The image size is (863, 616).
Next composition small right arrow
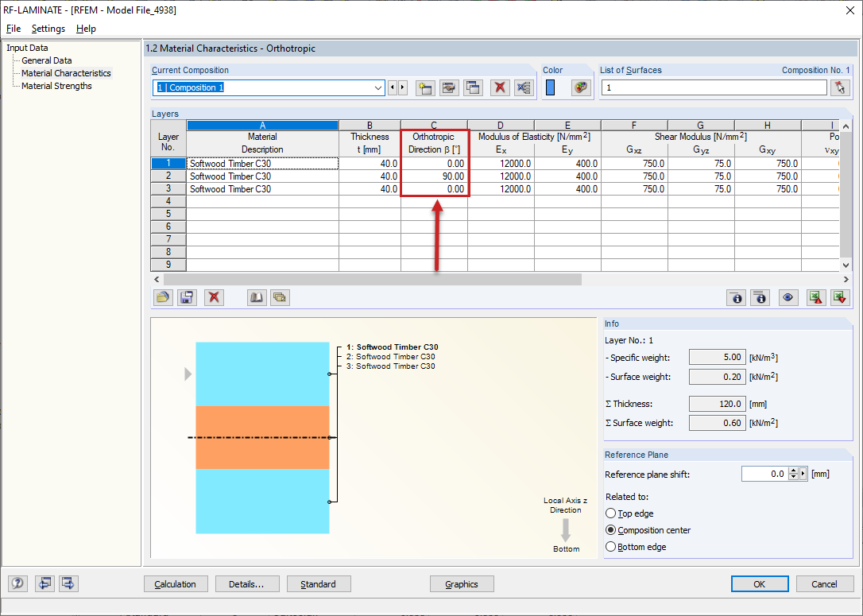[402, 87]
